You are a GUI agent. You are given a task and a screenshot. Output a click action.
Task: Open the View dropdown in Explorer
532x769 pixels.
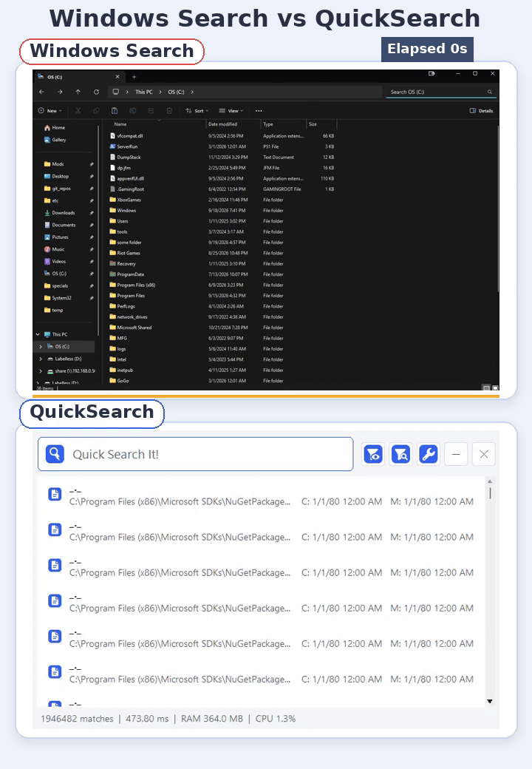pos(231,111)
